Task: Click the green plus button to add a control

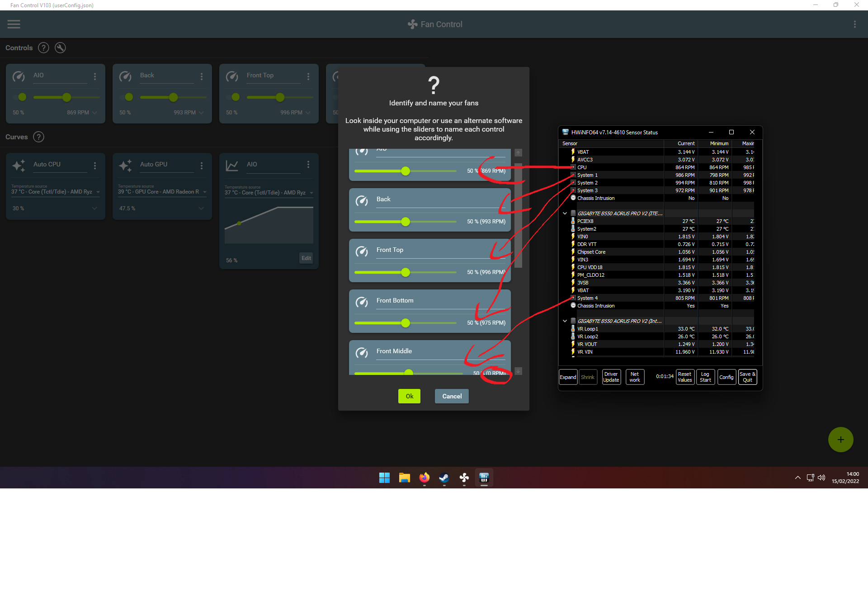Action: [x=840, y=439]
